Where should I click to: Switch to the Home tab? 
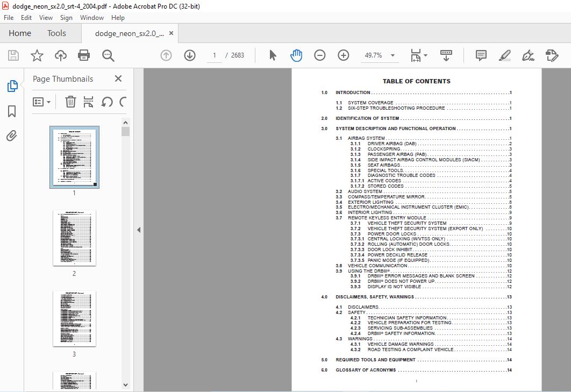coord(20,33)
